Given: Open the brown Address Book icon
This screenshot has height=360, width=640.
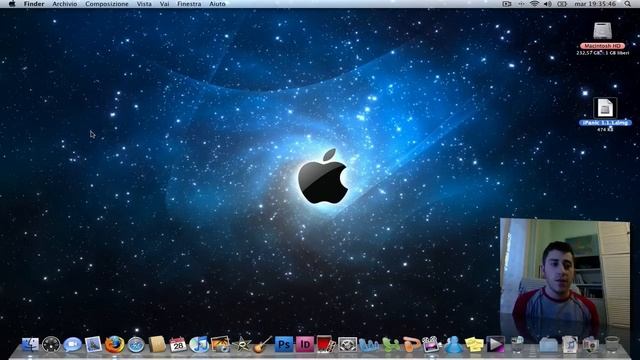Looking at the screenshot, I should click(157, 344).
